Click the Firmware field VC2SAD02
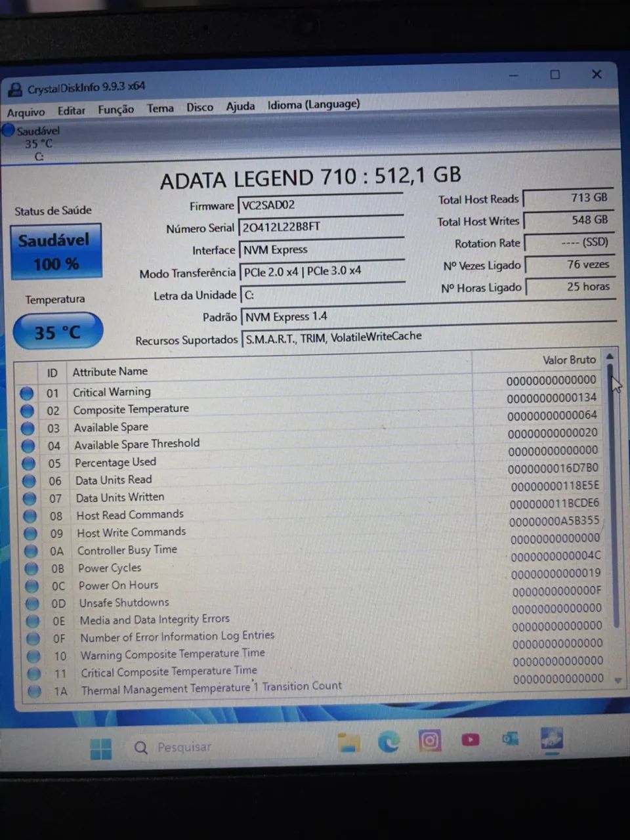This screenshot has height=840, width=630. (320, 204)
